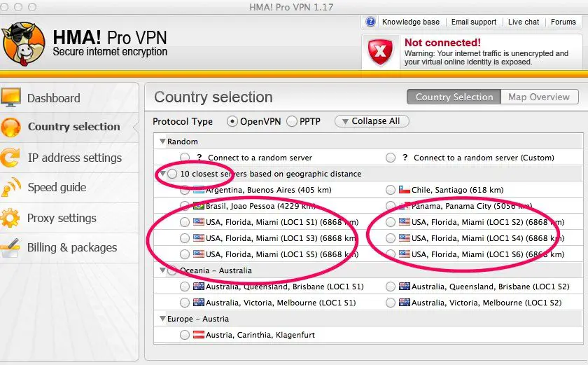Click the Chile flag icon

click(x=405, y=190)
